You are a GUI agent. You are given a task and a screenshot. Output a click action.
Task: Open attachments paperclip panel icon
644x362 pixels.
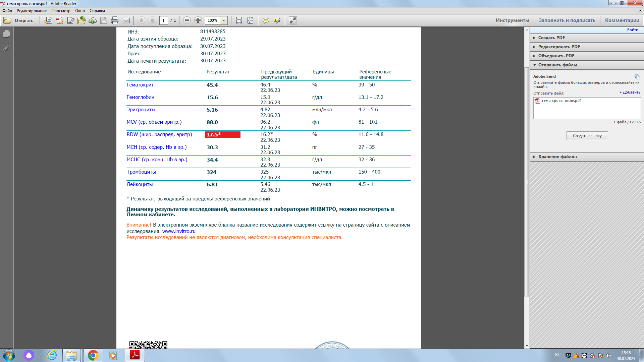pyautogui.click(x=6, y=48)
